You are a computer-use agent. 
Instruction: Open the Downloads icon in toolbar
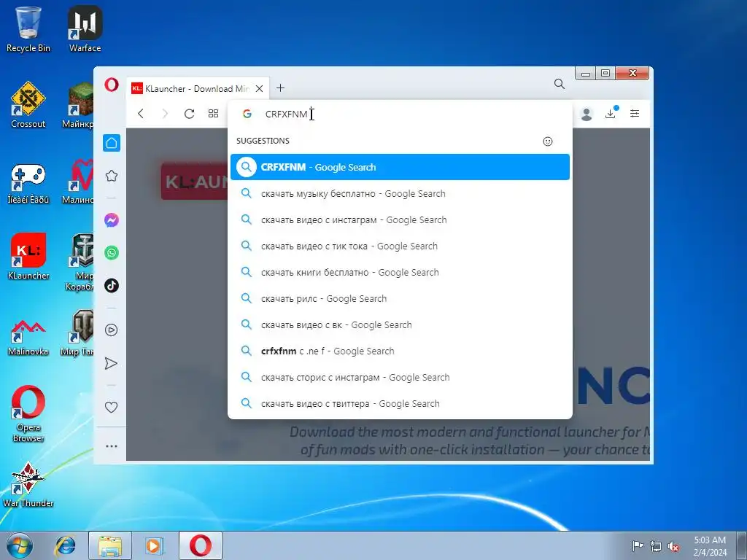pos(611,113)
